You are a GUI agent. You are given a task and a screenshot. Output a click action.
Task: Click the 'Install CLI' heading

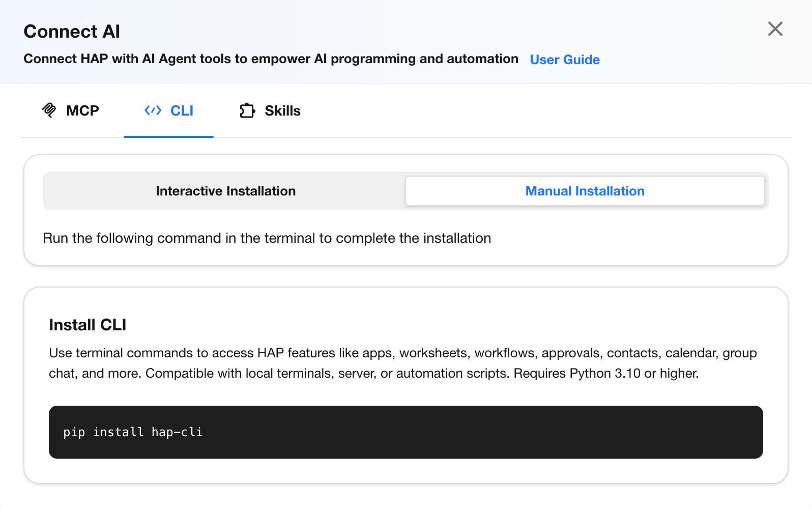[x=88, y=325]
